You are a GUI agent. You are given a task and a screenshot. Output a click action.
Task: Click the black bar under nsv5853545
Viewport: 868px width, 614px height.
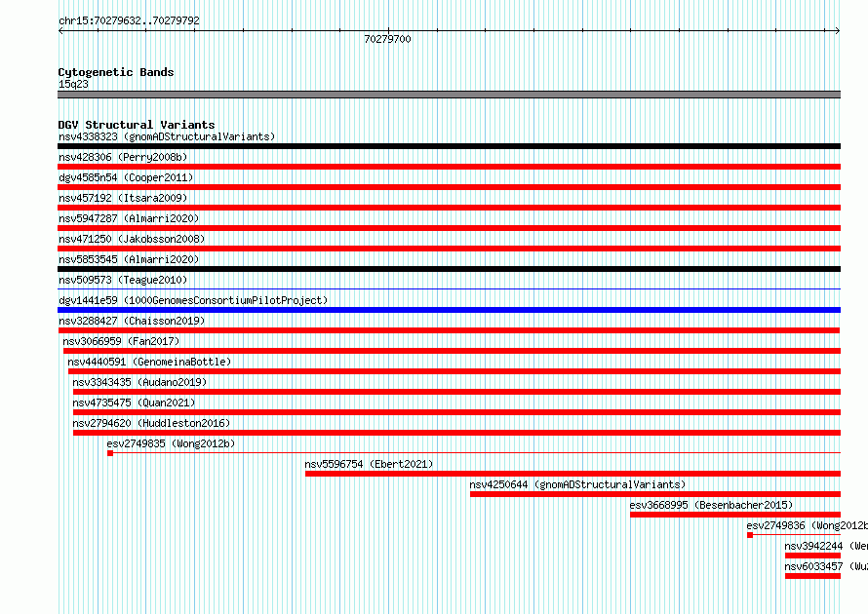(449, 269)
